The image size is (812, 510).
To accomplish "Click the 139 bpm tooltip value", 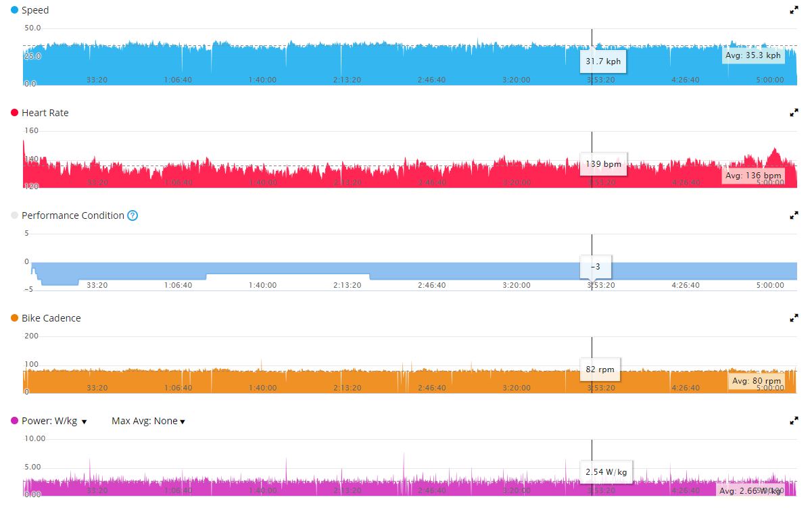I will pyautogui.click(x=603, y=164).
